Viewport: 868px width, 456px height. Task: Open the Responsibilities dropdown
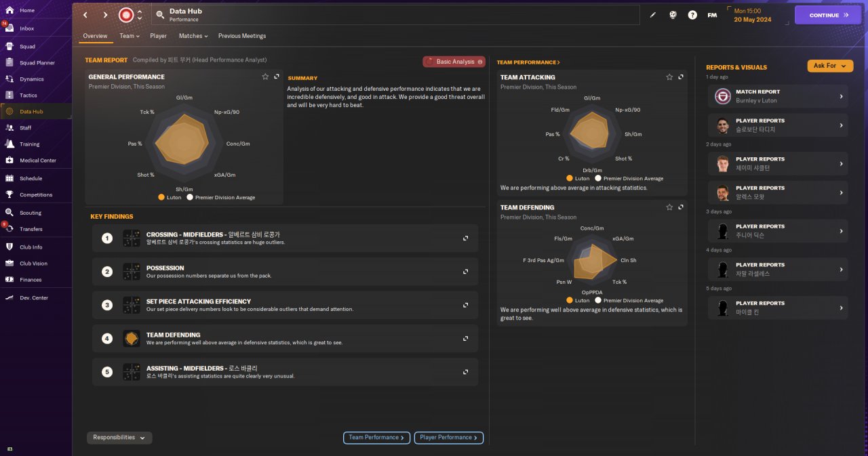(119, 438)
